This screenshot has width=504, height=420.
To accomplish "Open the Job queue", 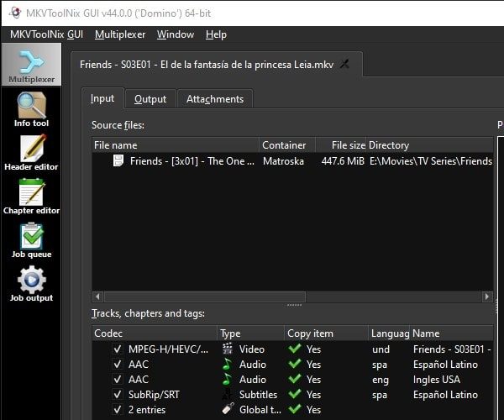I will pos(31,240).
